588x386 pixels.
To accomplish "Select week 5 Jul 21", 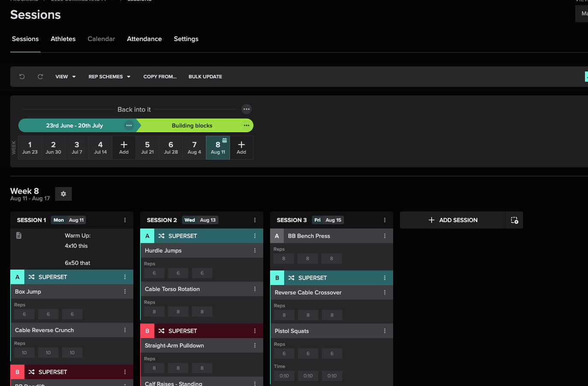I will (147, 147).
